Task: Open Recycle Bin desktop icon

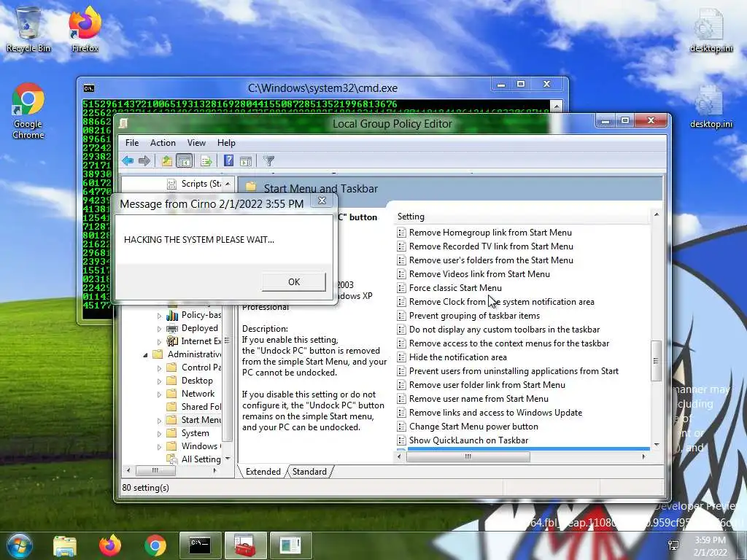Action: pyautogui.click(x=28, y=29)
